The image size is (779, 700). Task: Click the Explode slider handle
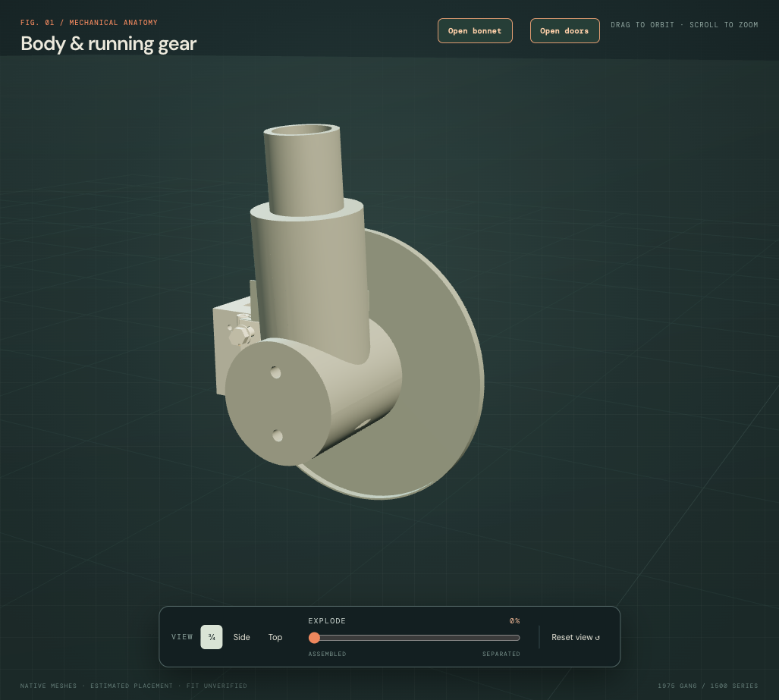pos(314,637)
